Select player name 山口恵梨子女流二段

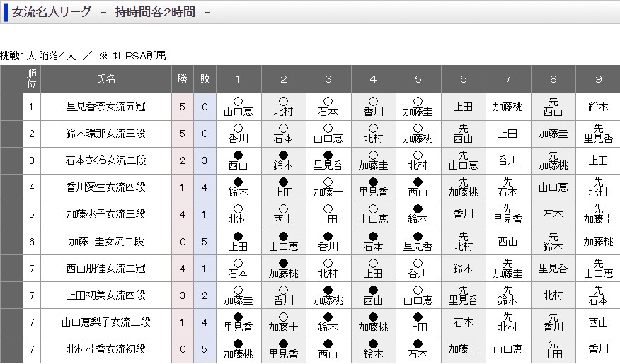pos(106,322)
